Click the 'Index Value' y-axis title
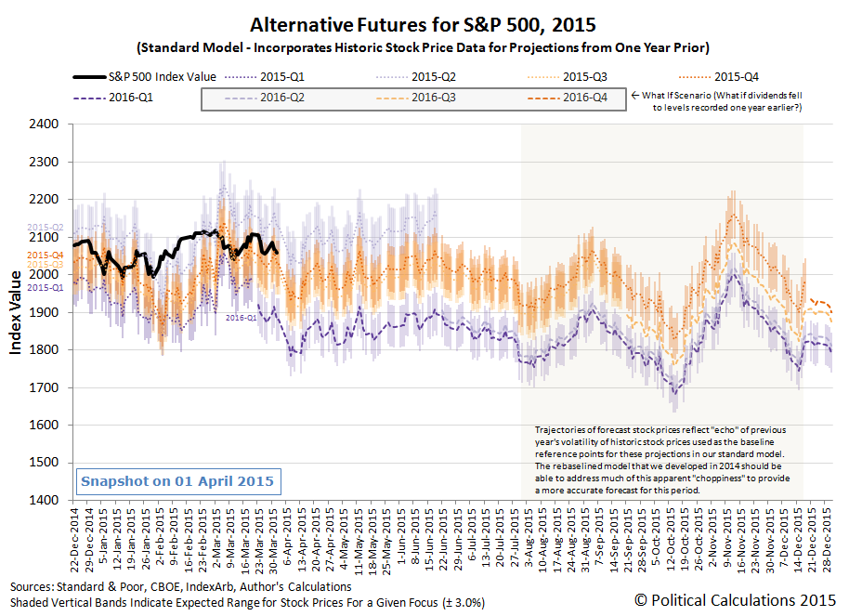Screen dimensions: 849x616 tap(15, 312)
